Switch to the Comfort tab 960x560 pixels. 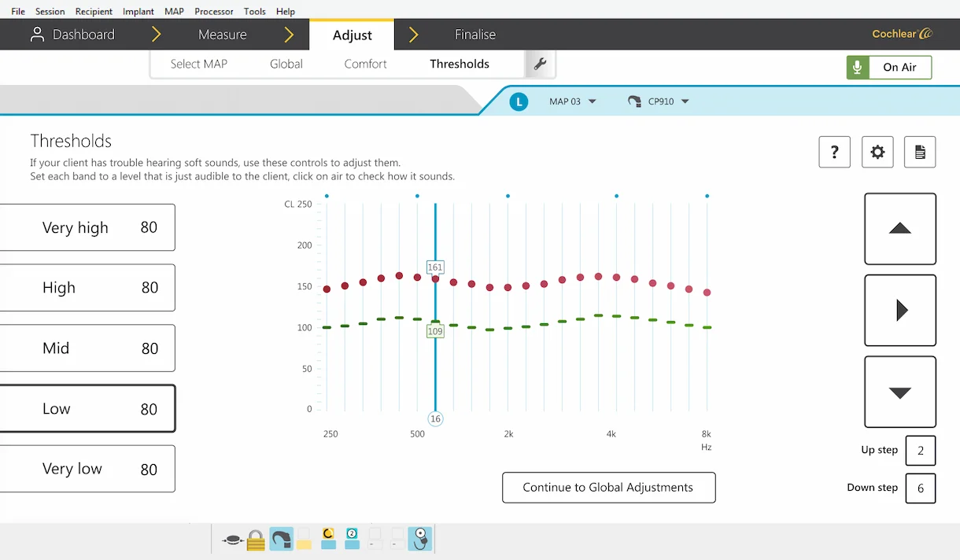click(365, 64)
